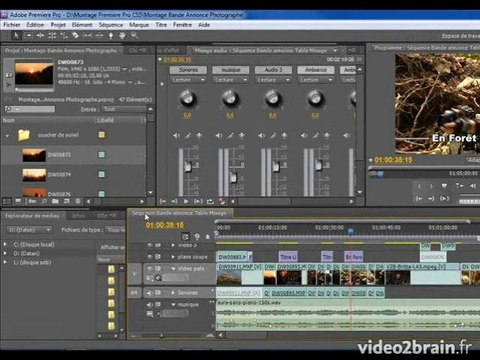Select the Selection arrow tool
The height and width of the screenshot is (360, 480).
point(16,35)
